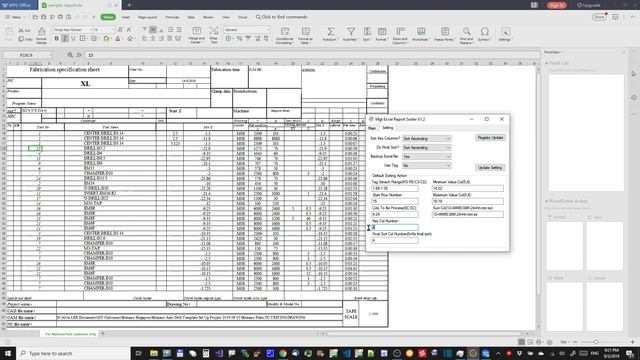Click the zoom slider handle

(x=596, y=342)
